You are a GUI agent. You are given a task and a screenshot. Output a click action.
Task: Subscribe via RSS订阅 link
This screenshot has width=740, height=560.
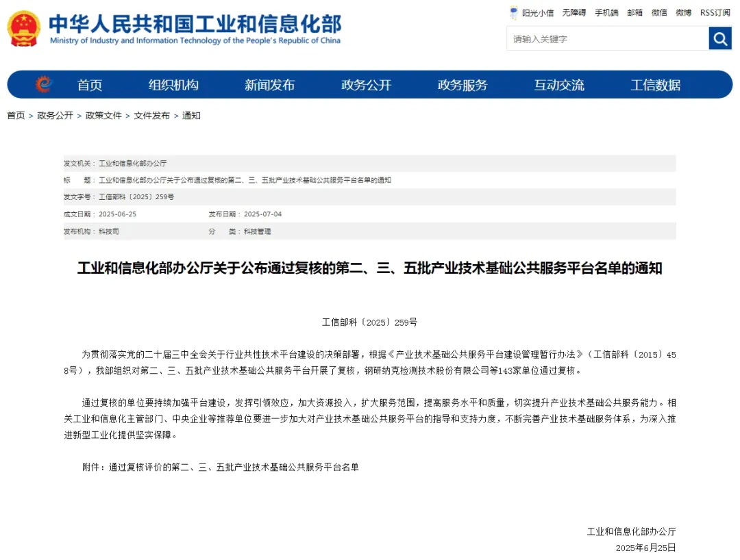coord(715,12)
